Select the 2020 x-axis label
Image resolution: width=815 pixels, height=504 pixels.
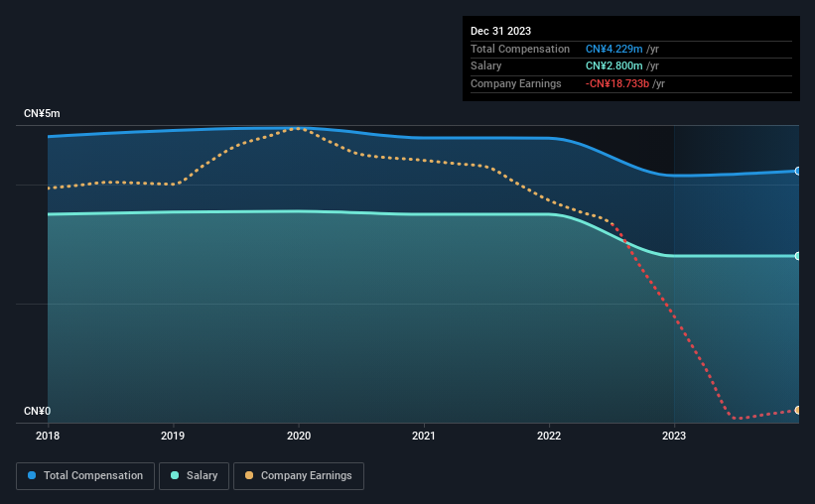coord(299,436)
